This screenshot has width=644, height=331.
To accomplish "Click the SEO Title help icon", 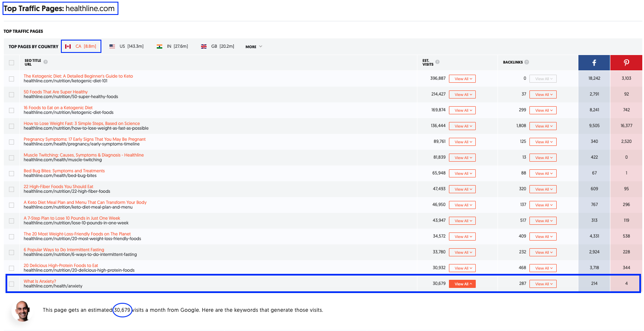I will pos(46,62).
